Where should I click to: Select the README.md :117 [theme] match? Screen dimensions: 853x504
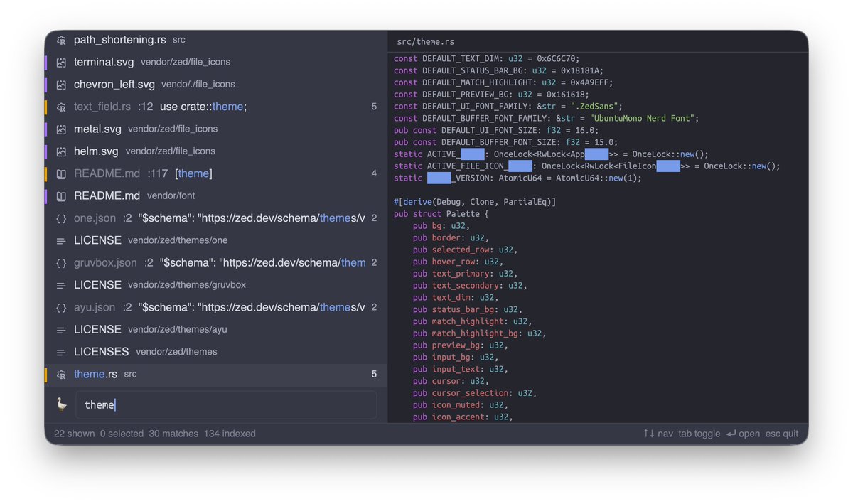216,173
